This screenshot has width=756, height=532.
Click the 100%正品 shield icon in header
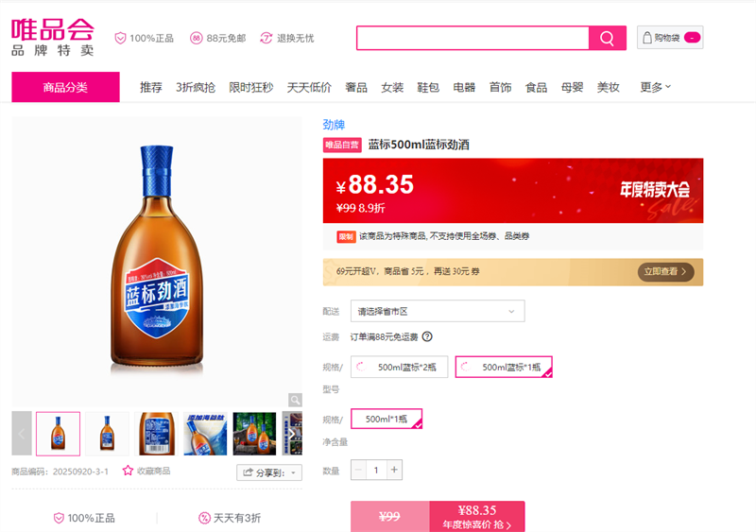click(120, 38)
